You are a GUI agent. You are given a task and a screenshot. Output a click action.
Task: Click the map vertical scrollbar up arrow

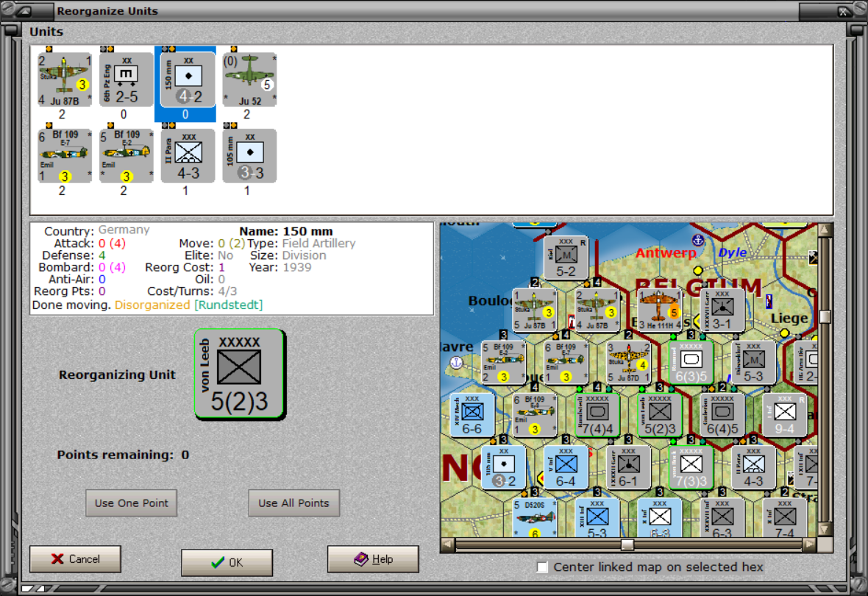(825, 230)
